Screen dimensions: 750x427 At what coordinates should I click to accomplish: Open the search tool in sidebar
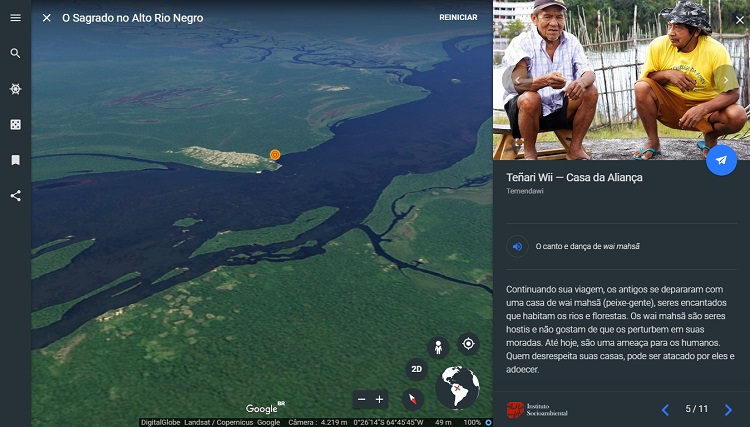15,53
